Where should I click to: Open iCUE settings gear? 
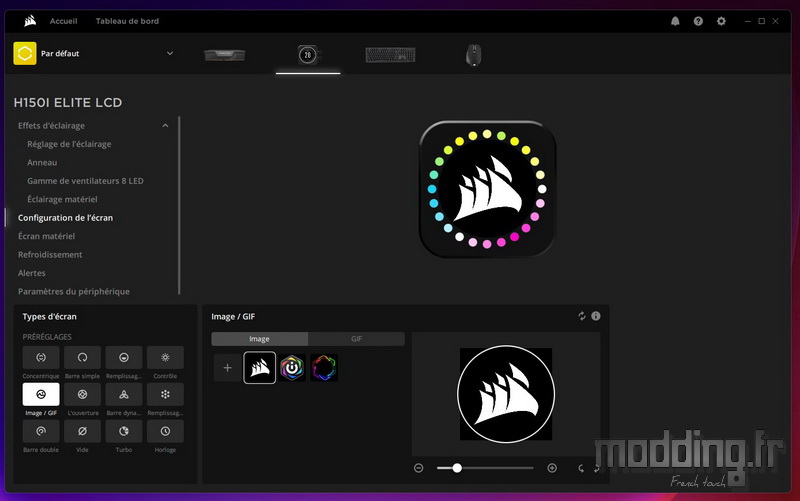pyautogui.click(x=721, y=21)
